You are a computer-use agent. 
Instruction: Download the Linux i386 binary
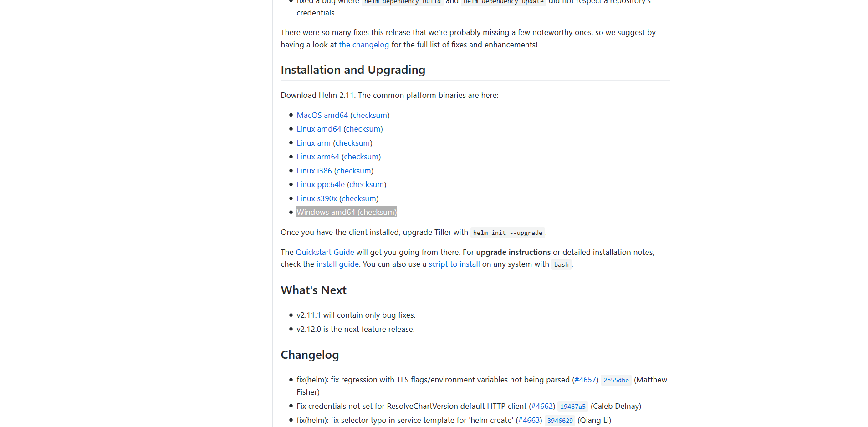coord(314,171)
